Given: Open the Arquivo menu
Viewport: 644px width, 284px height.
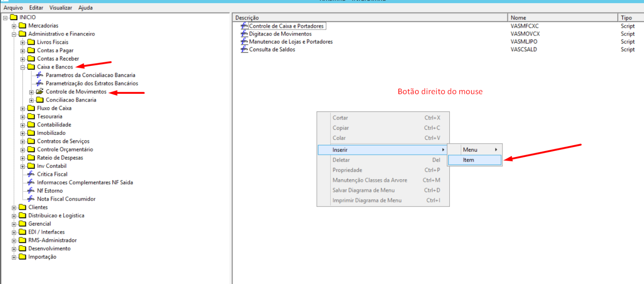Looking at the screenshot, I should point(13,7).
